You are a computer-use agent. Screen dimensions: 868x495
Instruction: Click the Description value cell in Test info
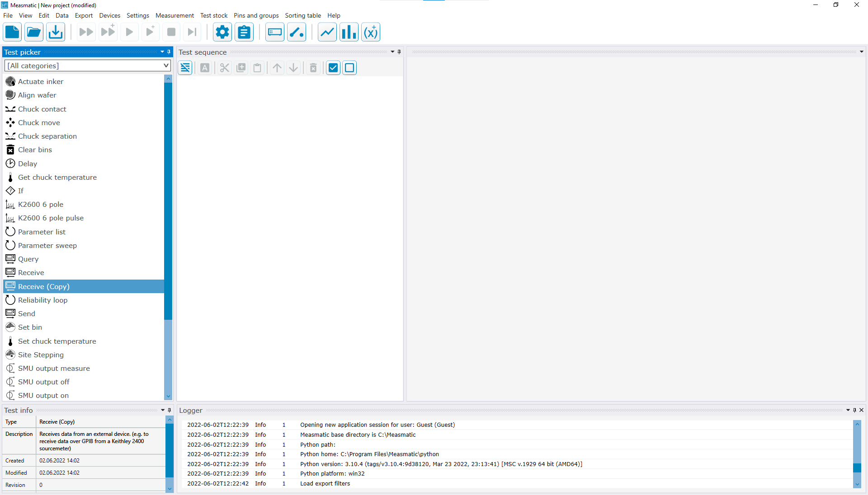point(100,441)
